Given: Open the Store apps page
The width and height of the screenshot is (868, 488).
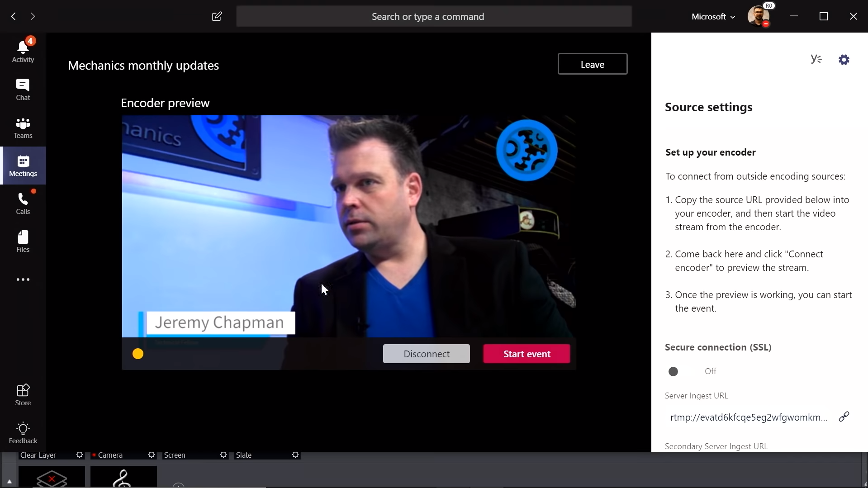Looking at the screenshot, I should tap(23, 395).
